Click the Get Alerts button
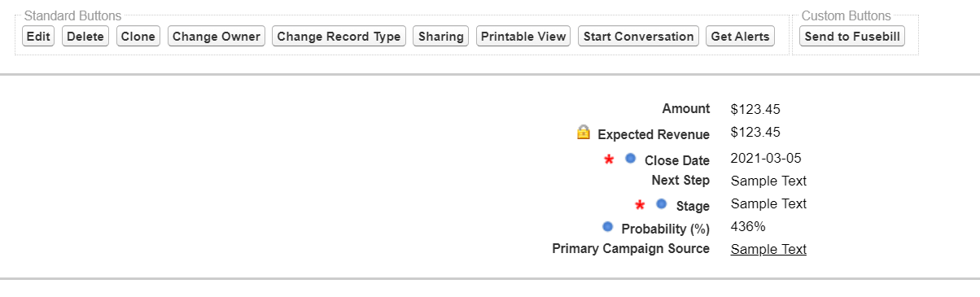The image size is (980, 297). [x=741, y=37]
